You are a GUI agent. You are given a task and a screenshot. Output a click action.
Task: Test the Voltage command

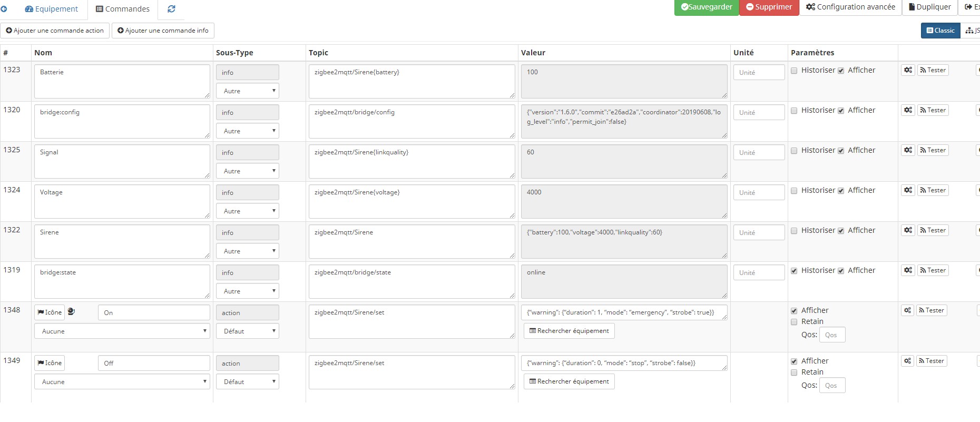pos(933,190)
